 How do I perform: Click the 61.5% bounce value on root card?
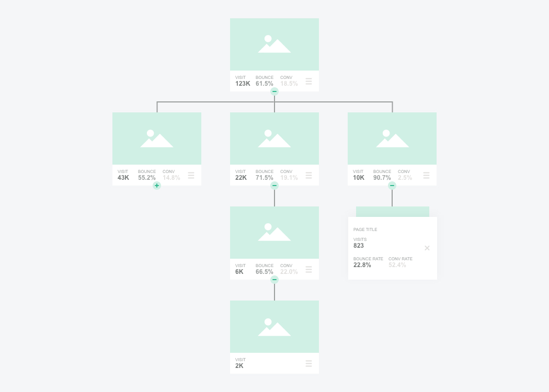(265, 84)
